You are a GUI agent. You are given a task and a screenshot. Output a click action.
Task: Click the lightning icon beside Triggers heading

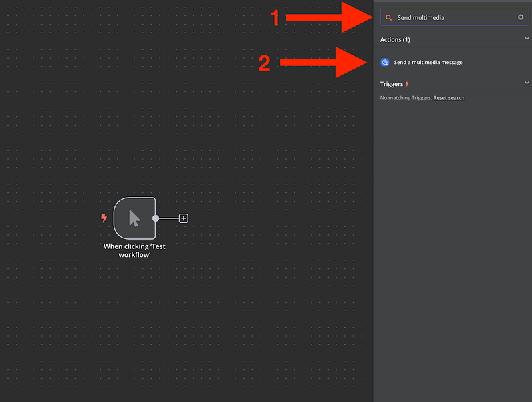[x=407, y=84]
